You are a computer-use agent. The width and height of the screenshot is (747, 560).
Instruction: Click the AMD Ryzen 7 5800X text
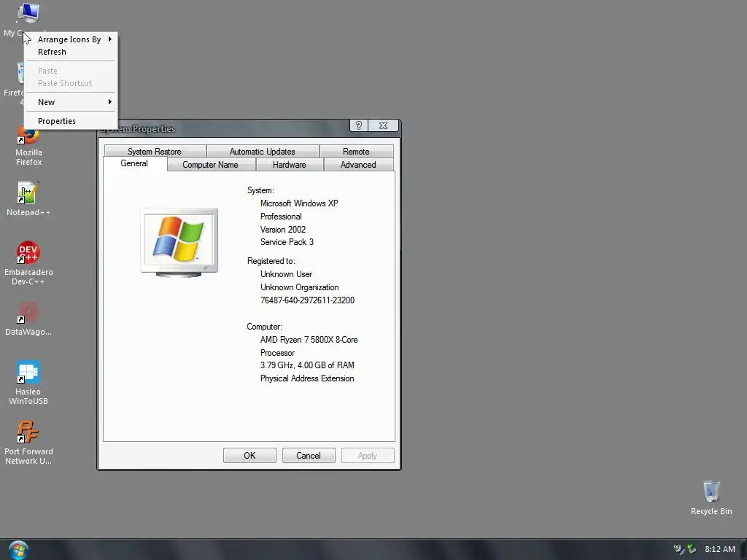309,340
